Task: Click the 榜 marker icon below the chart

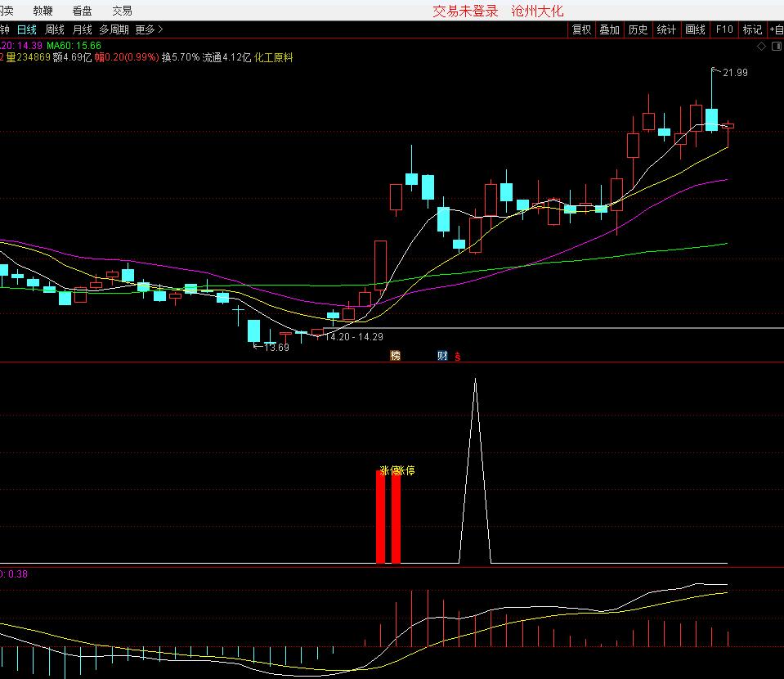Action: [x=396, y=355]
